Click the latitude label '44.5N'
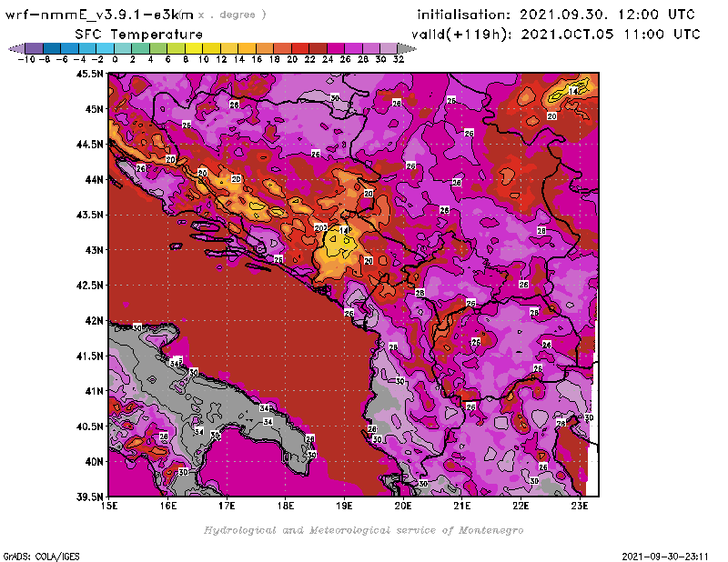This screenshot has width=728, height=562. click(x=89, y=145)
